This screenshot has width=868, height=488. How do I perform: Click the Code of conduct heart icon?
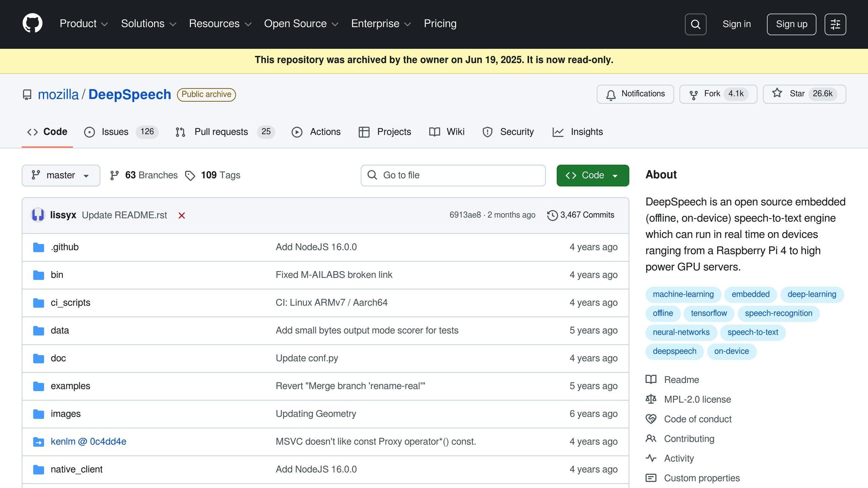tap(651, 419)
